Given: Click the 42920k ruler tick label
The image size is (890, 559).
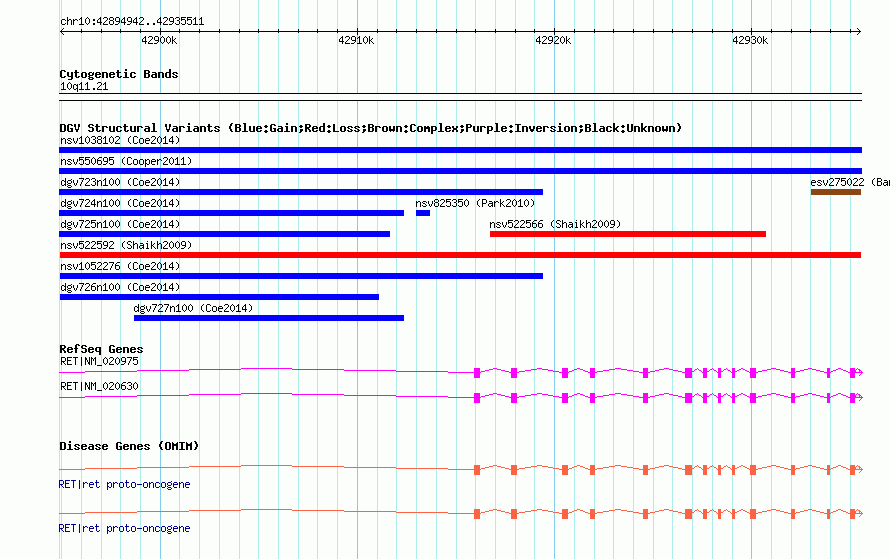Looking at the screenshot, I should pos(553,40).
